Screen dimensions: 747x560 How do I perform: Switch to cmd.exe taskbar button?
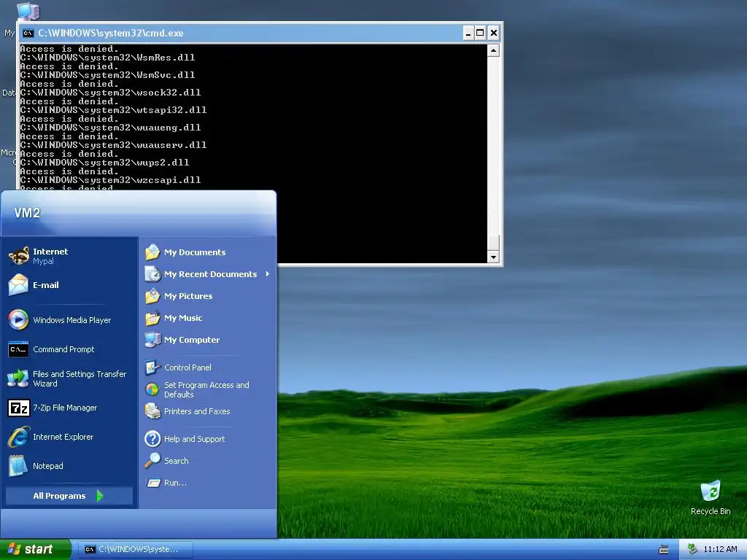tap(135, 549)
